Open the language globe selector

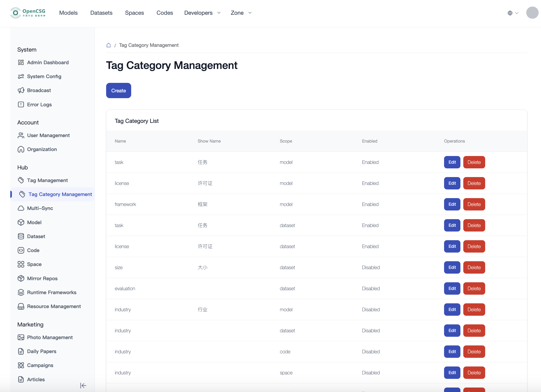pyautogui.click(x=513, y=13)
